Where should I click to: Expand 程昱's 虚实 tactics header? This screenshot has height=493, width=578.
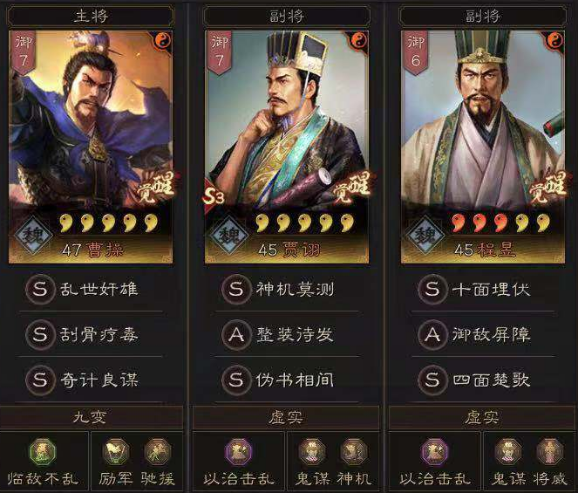483,417
